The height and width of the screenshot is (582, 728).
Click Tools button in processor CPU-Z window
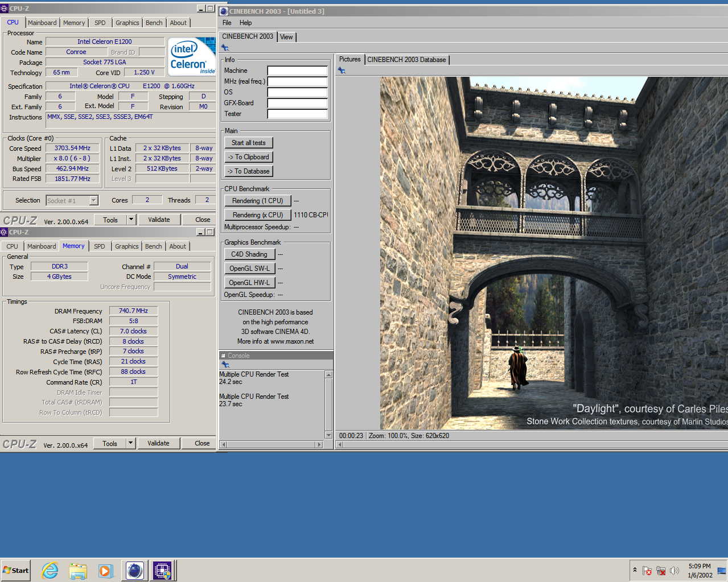point(110,220)
